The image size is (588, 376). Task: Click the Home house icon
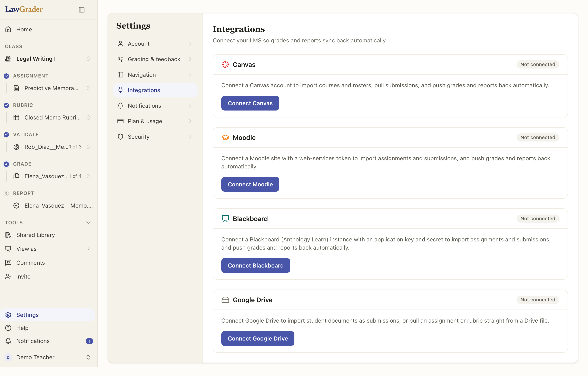pyautogui.click(x=8, y=29)
